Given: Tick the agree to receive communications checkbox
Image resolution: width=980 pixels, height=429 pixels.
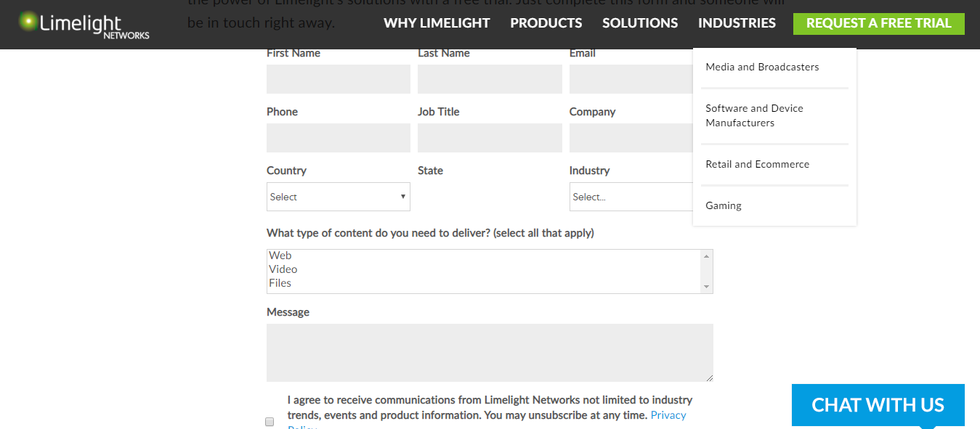Looking at the screenshot, I should coord(270,422).
